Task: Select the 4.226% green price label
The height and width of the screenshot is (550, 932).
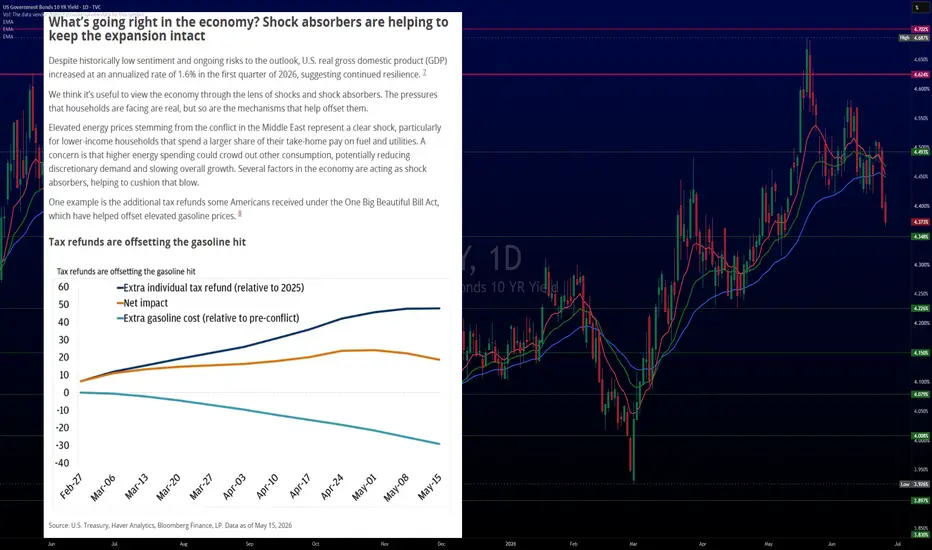Action: pyautogui.click(x=921, y=308)
